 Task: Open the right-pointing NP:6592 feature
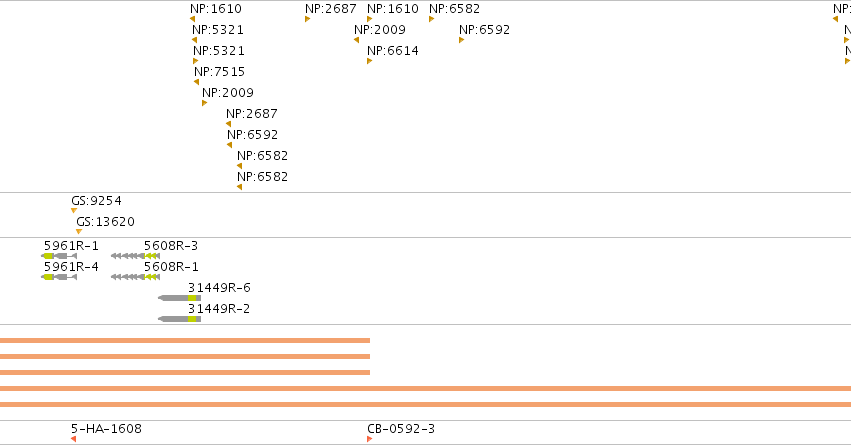coord(461,40)
